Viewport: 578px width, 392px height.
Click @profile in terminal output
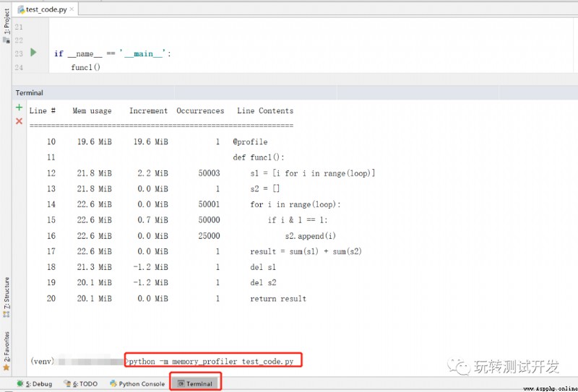point(250,141)
